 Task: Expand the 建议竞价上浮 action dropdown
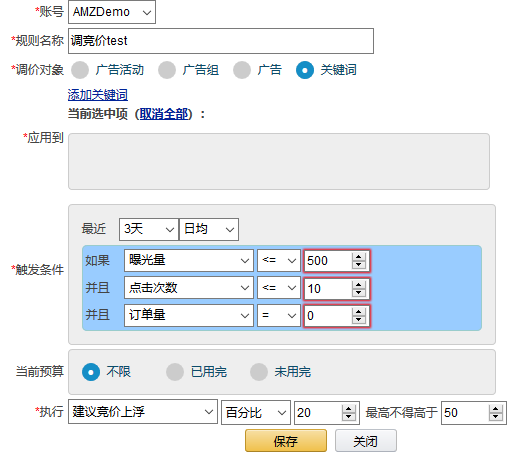click(143, 412)
